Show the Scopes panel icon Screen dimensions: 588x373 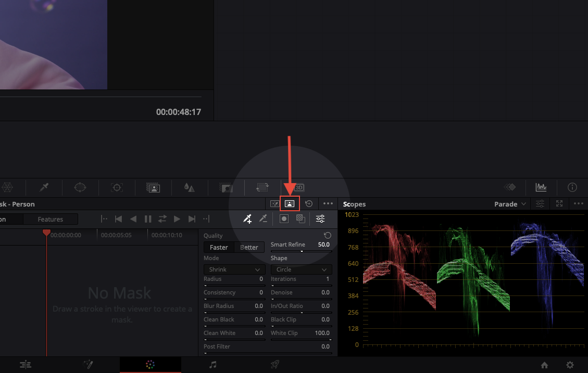point(541,187)
